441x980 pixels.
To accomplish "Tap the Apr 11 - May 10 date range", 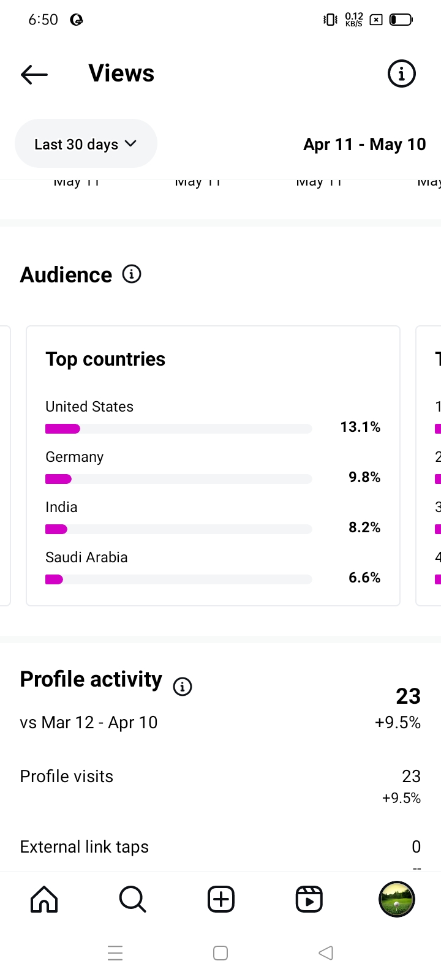I will (364, 145).
